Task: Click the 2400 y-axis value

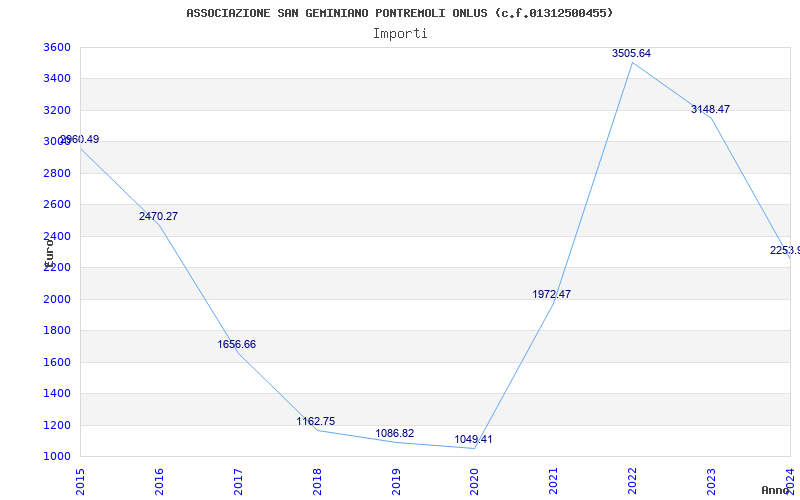Action: (57, 236)
